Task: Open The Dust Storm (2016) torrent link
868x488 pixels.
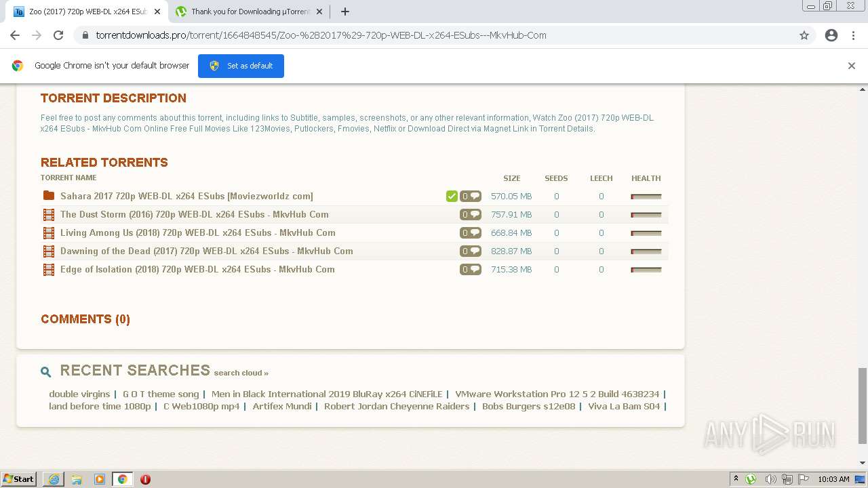Action: point(195,214)
